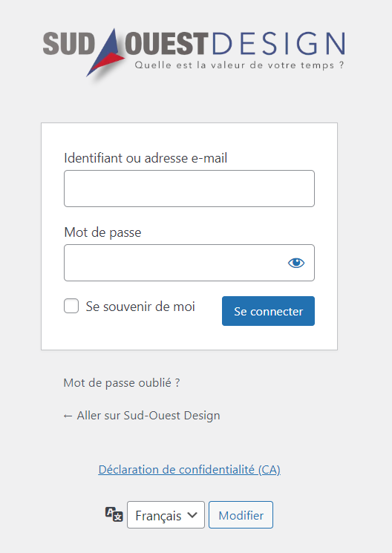Screen dimensions: 392x553
Task: Open the Français language dropdown
Action: click(166, 515)
